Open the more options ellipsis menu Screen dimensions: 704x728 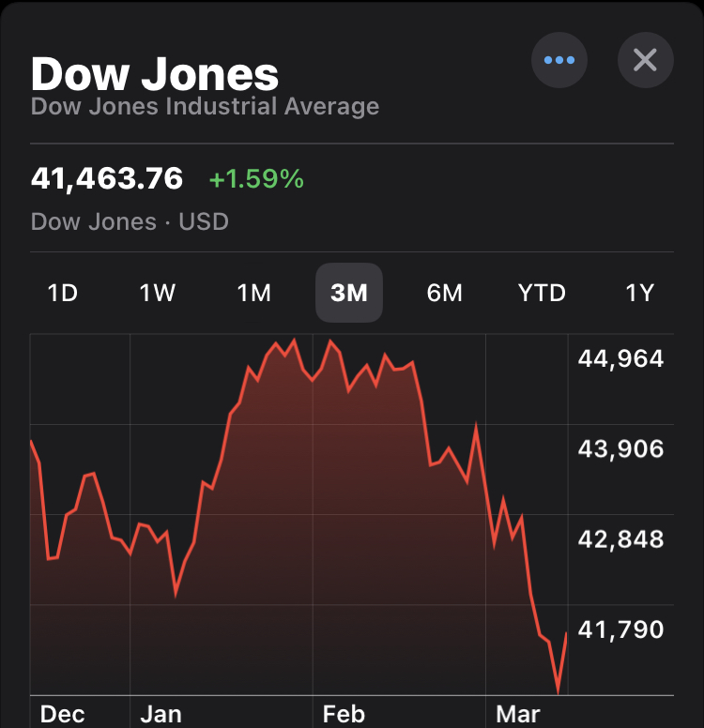pyautogui.click(x=559, y=61)
